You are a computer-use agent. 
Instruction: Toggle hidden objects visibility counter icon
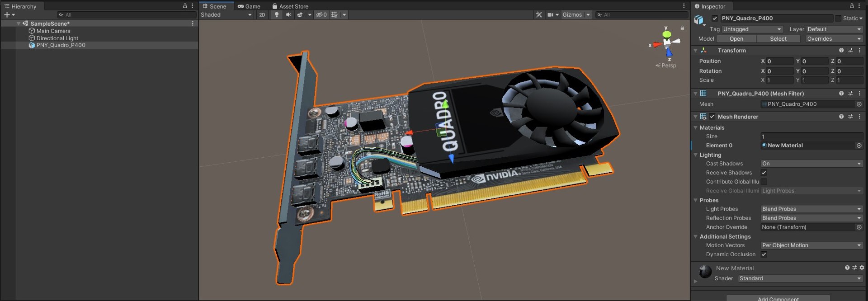[x=321, y=15]
